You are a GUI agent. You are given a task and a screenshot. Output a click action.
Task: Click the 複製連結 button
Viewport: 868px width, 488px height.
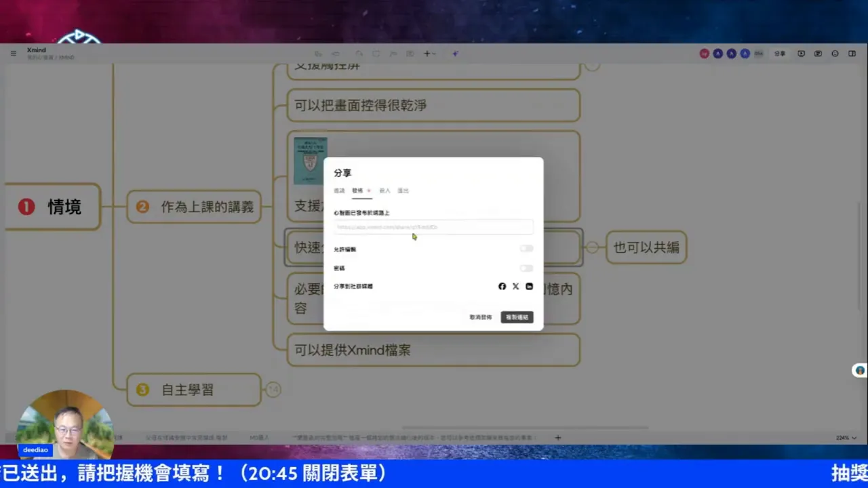click(517, 317)
